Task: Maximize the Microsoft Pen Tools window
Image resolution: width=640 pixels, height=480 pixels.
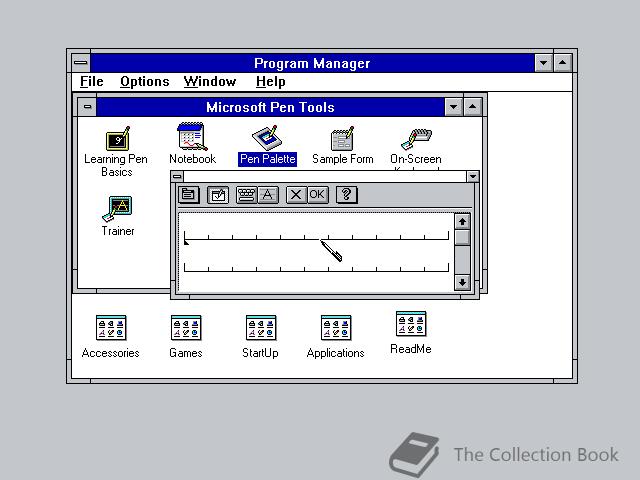Action: click(x=472, y=107)
